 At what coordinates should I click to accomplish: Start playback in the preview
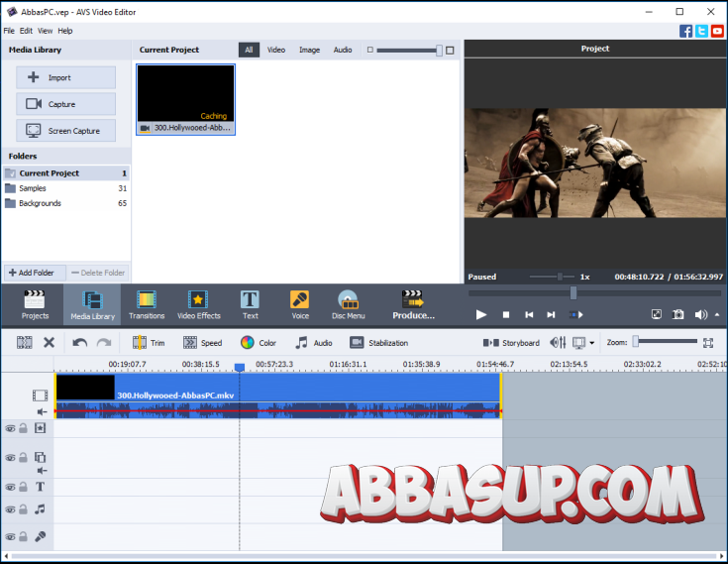481,315
